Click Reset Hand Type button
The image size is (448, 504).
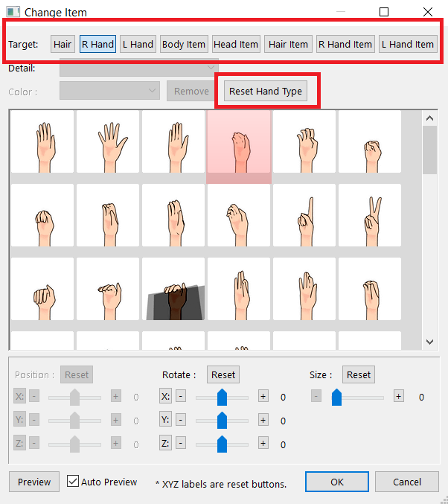click(266, 91)
